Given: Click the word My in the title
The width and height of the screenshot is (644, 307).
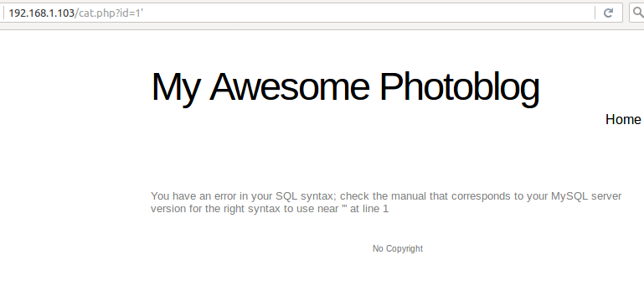Looking at the screenshot, I should tap(176, 88).
